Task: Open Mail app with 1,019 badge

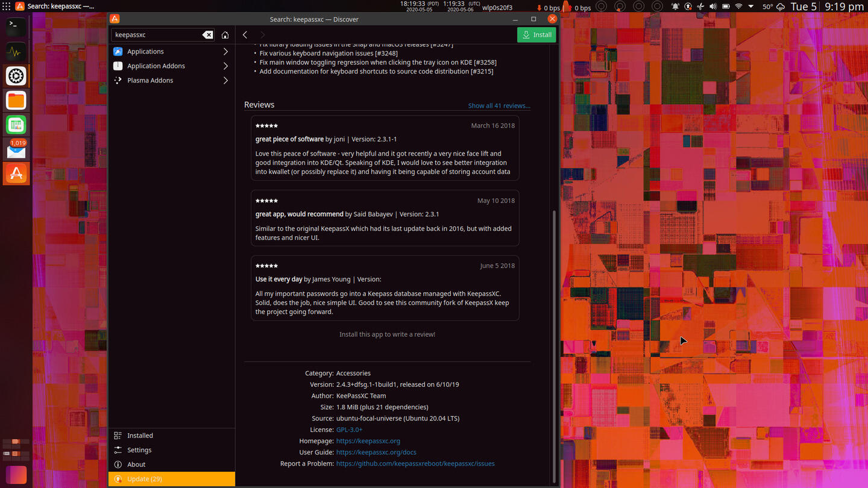Action: (x=16, y=149)
